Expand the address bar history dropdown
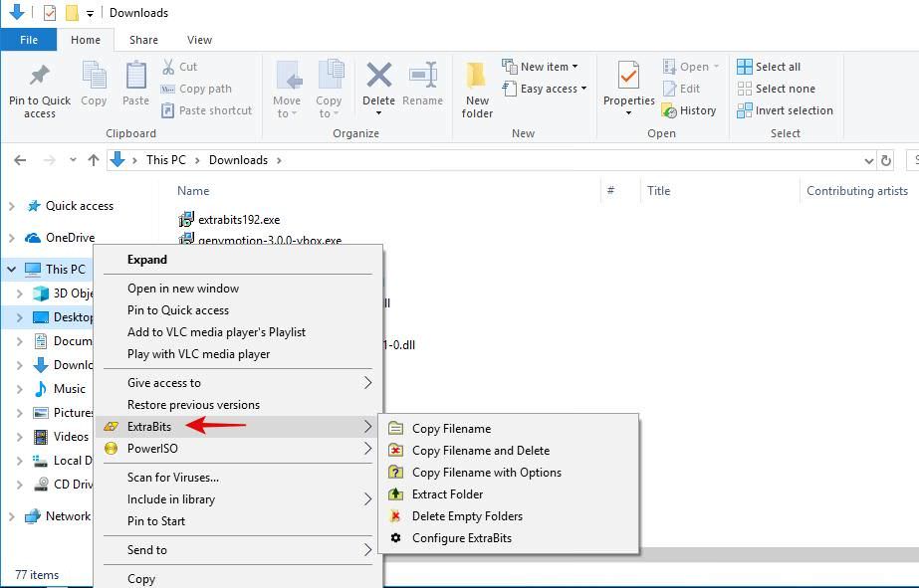 869,160
